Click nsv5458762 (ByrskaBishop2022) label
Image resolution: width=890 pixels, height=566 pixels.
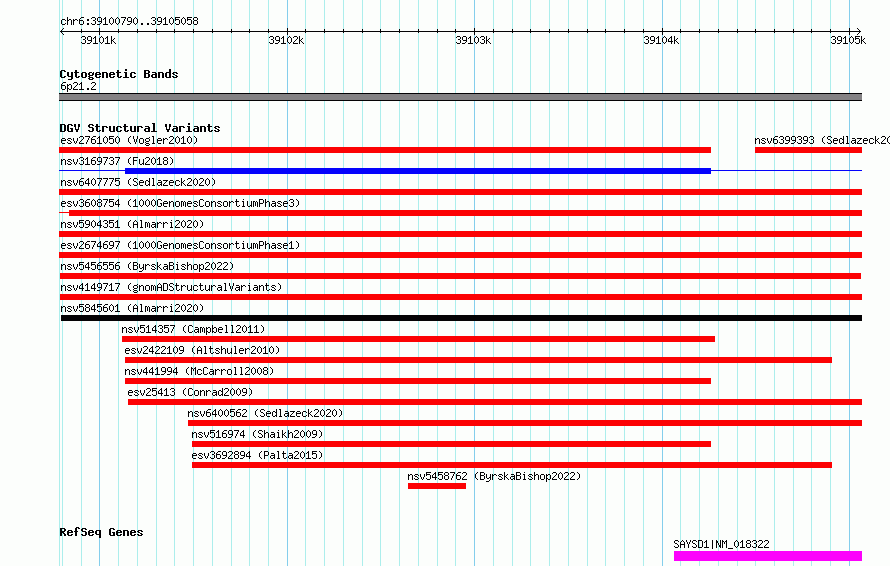coord(494,476)
